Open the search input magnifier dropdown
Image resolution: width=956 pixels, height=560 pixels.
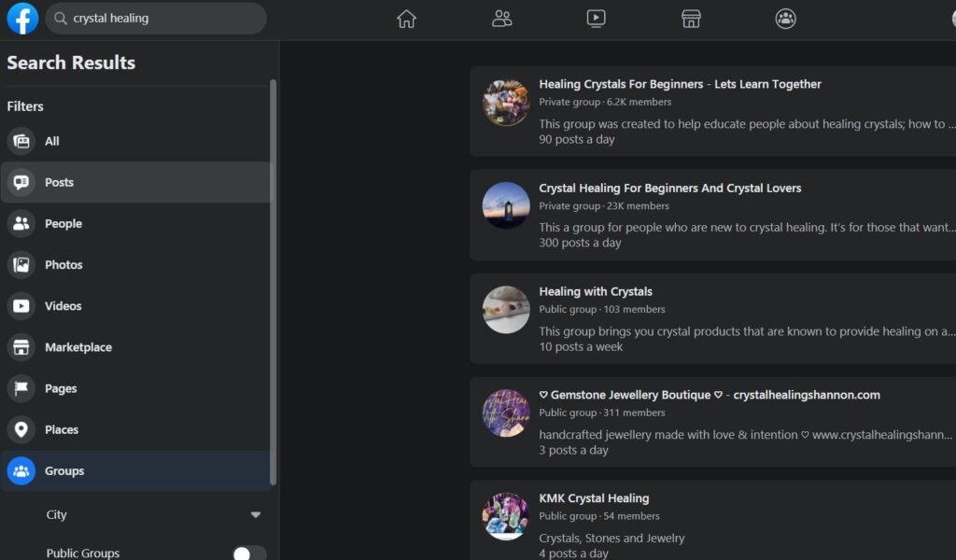pyautogui.click(x=59, y=18)
